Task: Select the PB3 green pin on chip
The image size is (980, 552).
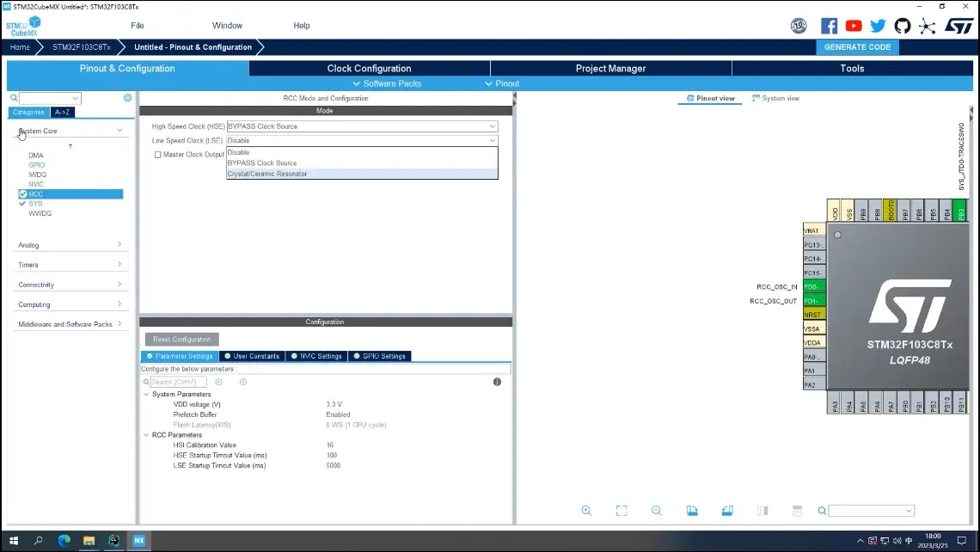Action: 961,212
